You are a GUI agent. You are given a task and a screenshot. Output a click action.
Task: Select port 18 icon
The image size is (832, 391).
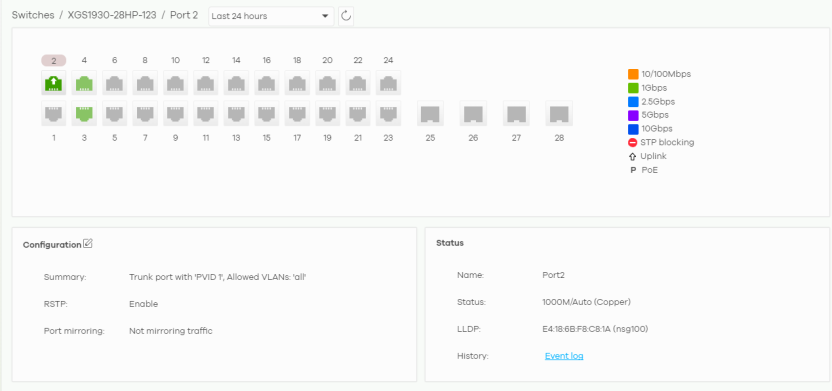(297, 83)
